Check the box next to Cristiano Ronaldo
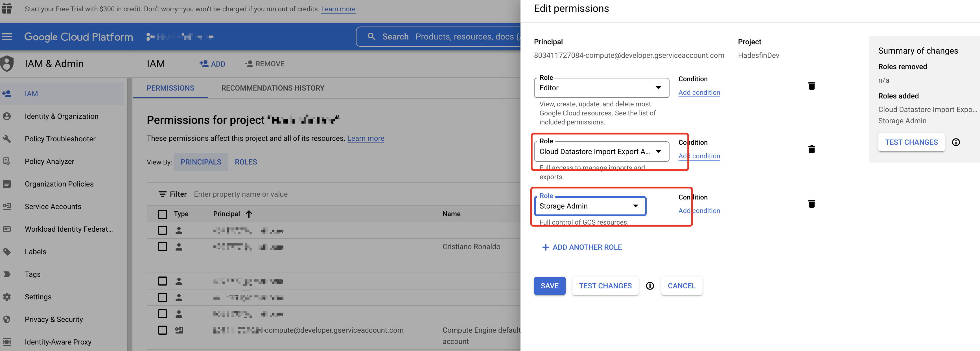Viewport: 980px width, 351px height. point(163,246)
